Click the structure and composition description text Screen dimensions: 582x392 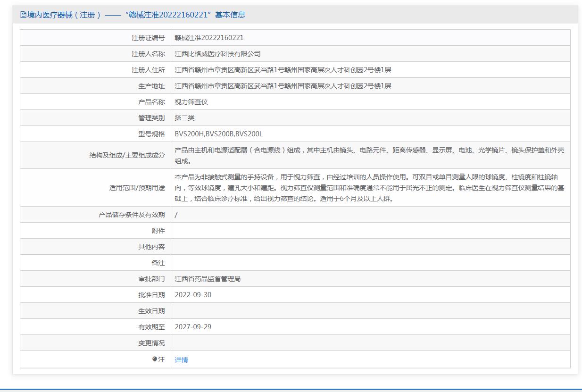[369, 155]
